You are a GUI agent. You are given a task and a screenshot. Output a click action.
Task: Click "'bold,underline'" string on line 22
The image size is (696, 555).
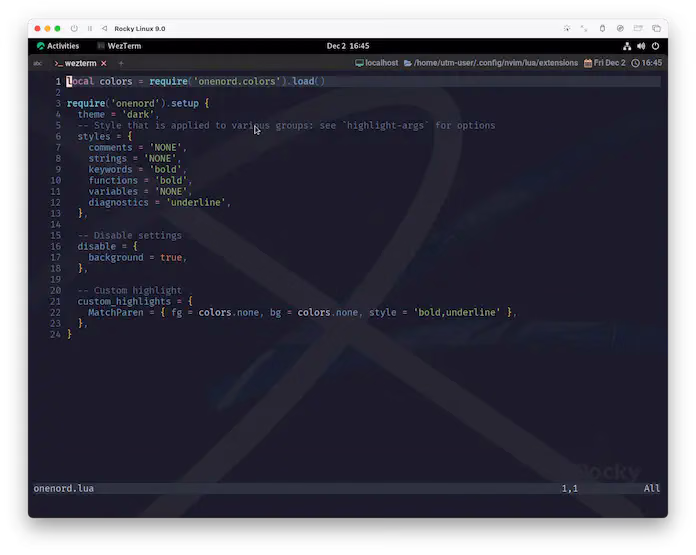(457, 313)
